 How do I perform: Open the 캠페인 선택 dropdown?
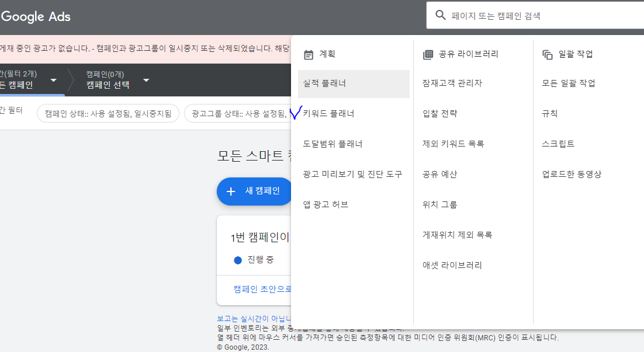tap(146, 82)
